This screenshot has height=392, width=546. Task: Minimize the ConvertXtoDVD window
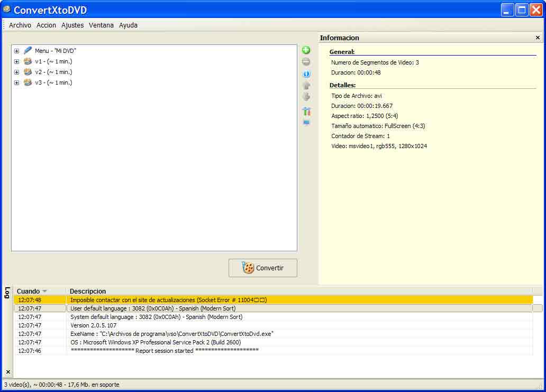(x=507, y=10)
